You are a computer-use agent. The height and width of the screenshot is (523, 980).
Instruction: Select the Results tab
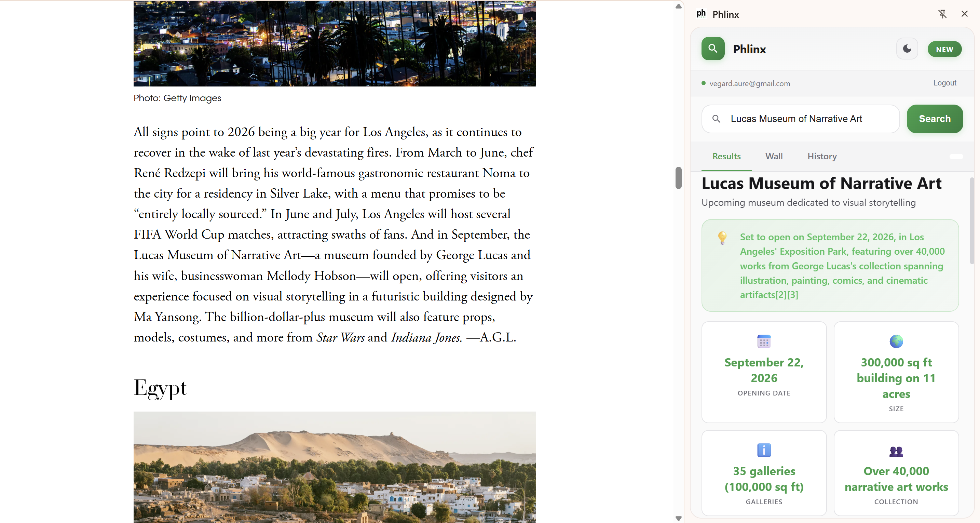click(x=726, y=156)
